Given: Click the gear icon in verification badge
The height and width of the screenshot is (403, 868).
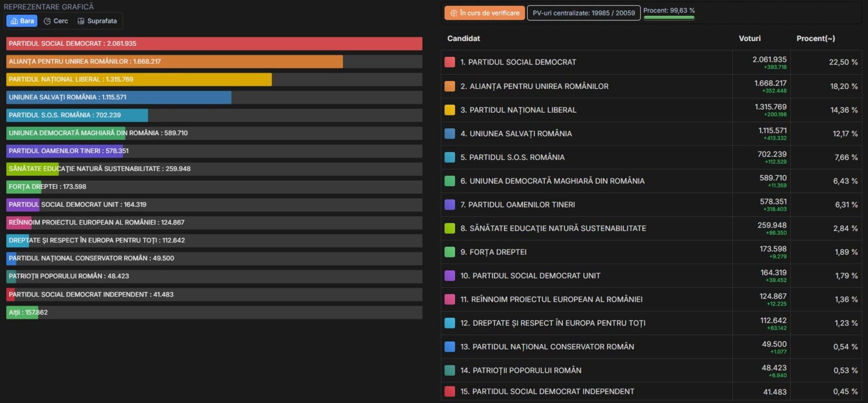Looking at the screenshot, I should [453, 13].
